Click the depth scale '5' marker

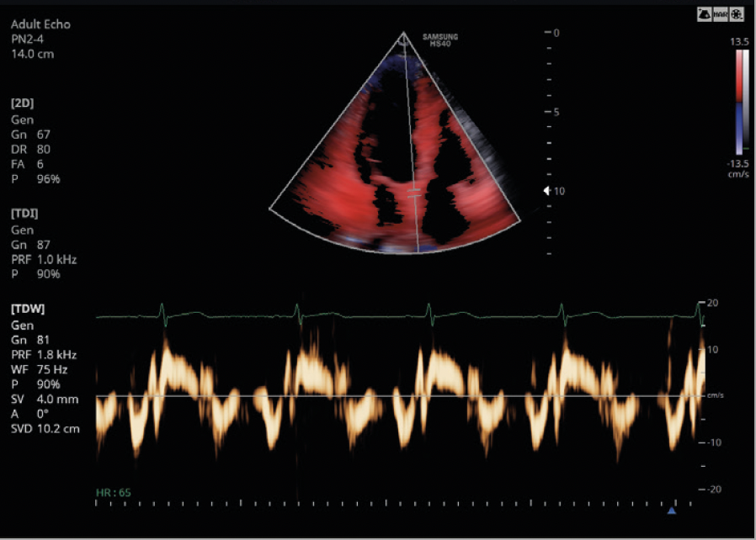tap(556, 112)
